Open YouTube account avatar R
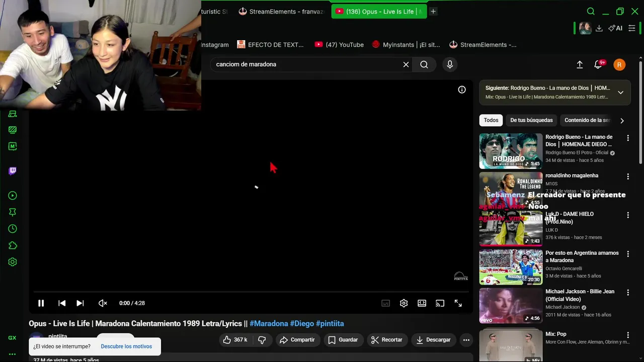The width and height of the screenshot is (644, 362). tap(619, 64)
